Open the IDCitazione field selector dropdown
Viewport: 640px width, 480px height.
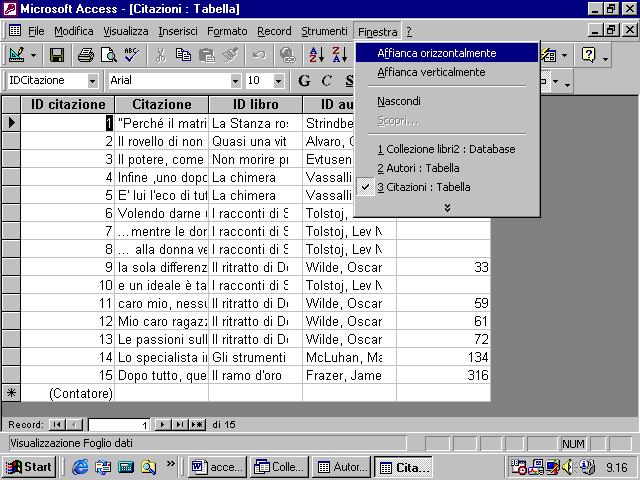point(93,81)
